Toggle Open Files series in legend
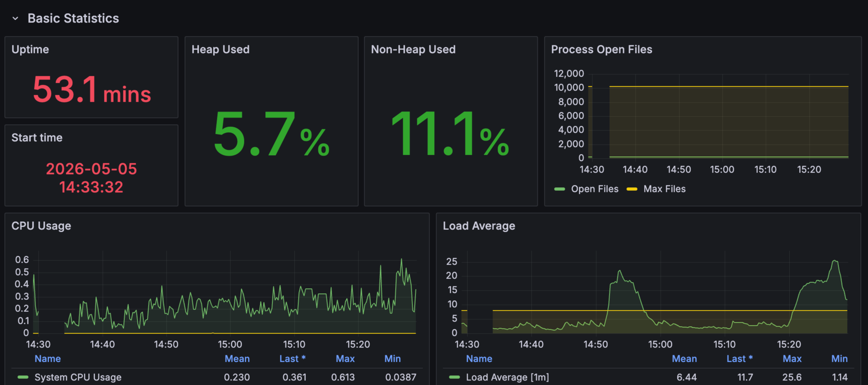This screenshot has height=385, width=868. (x=594, y=189)
